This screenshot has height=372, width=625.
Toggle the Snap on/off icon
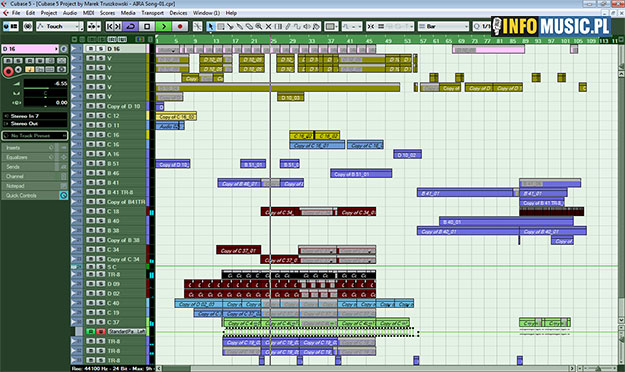click(x=371, y=26)
